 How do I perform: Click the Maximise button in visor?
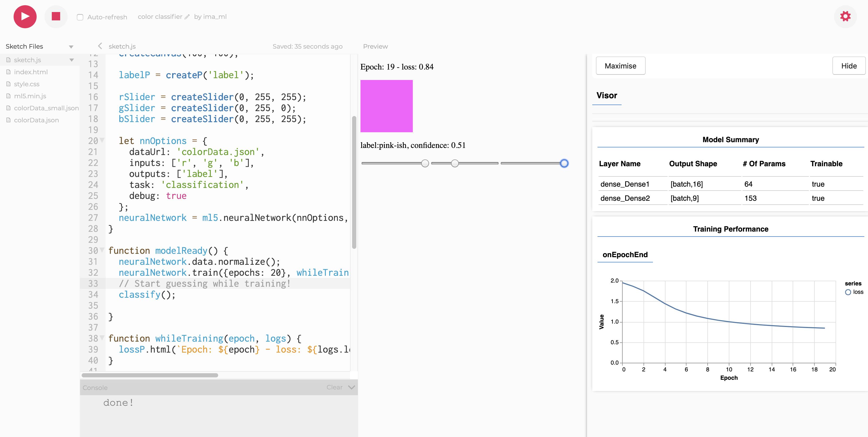click(x=620, y=66)
